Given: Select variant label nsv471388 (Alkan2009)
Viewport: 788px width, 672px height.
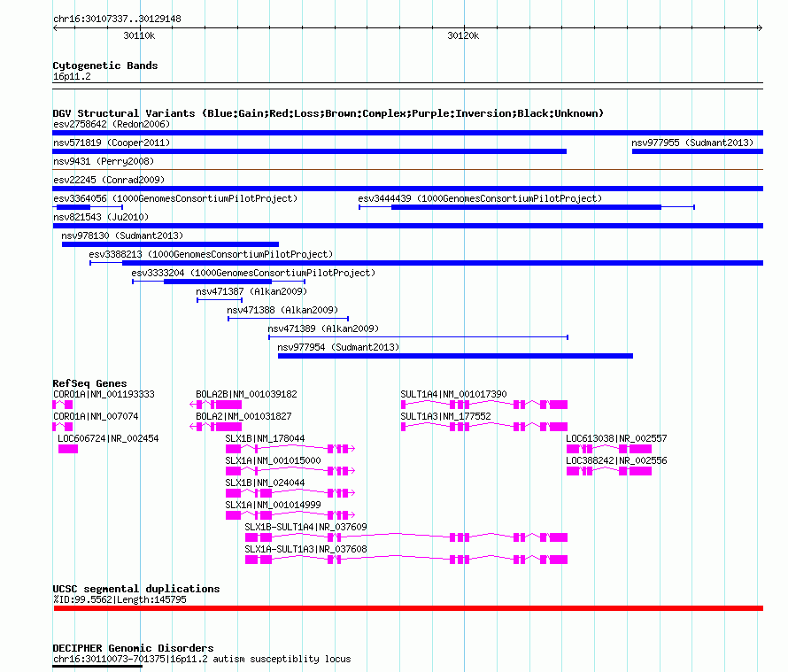Looking at the screenshot, I should (x=282, y=310).
